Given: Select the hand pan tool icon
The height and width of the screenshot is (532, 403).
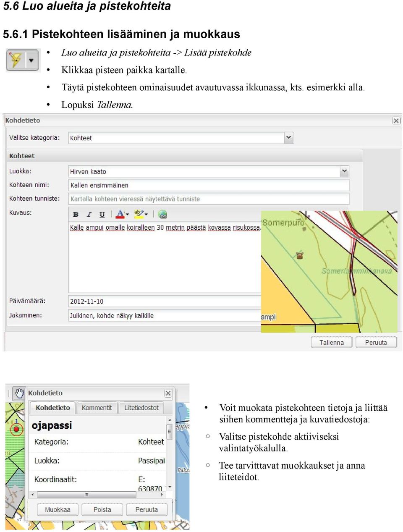Looking at the screenshot, I should (x=19, y=393).
